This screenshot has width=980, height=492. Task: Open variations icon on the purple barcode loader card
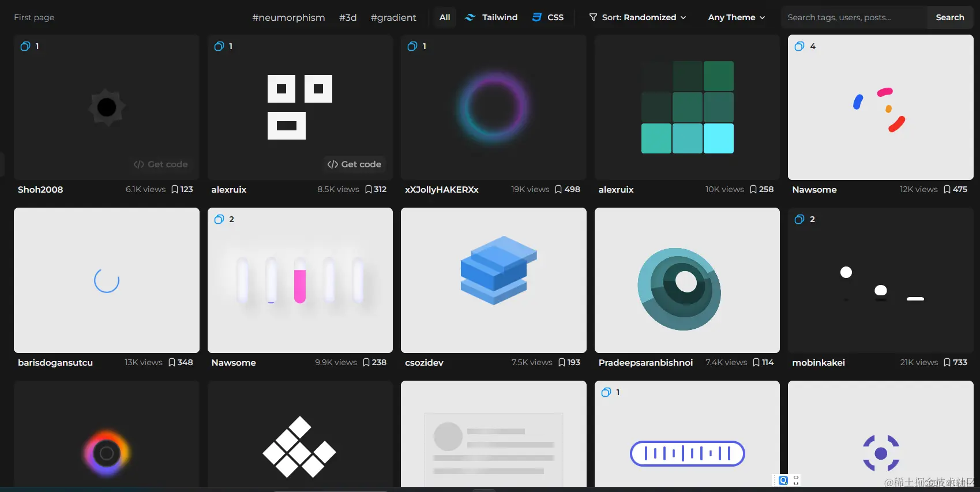pyautogui.click(x=606, y=392)
